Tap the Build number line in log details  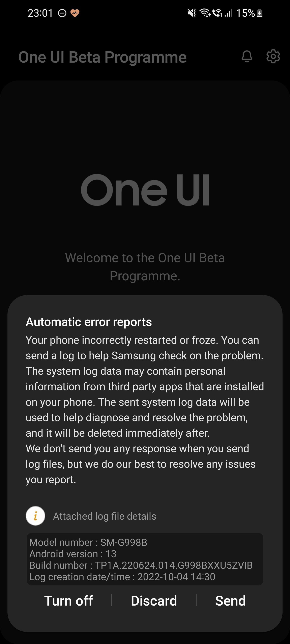141,565
